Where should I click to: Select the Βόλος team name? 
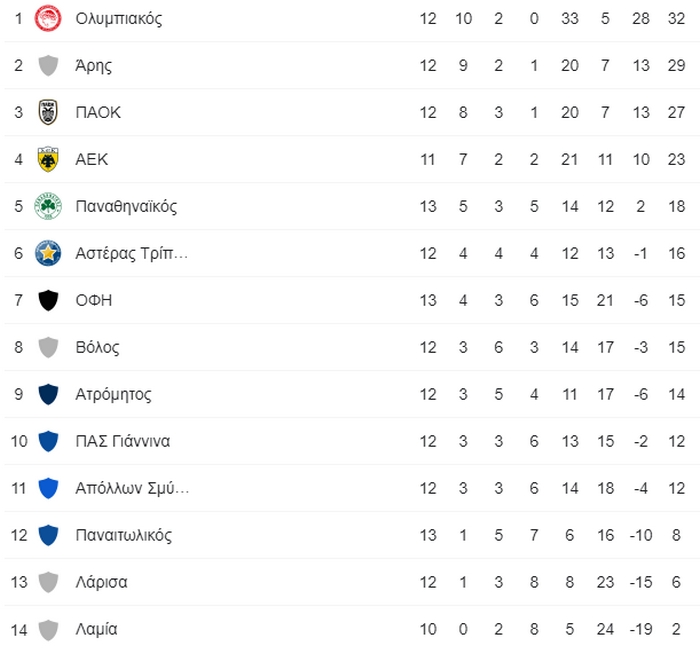[97, 347]
